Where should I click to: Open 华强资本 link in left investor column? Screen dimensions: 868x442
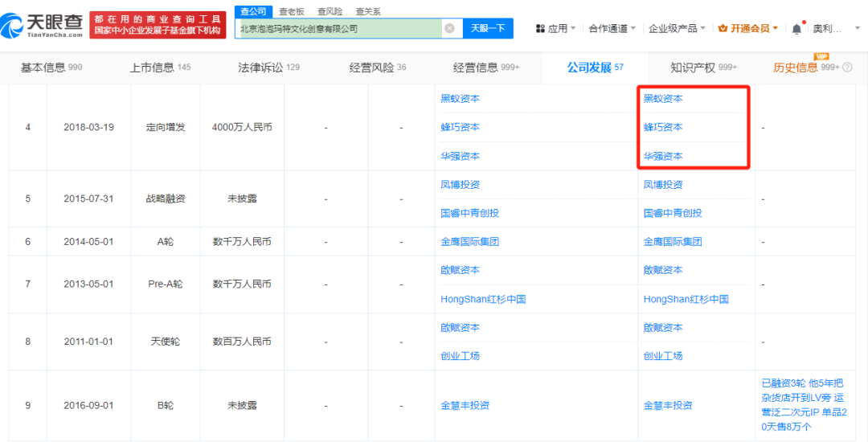[x=460, y=156]
